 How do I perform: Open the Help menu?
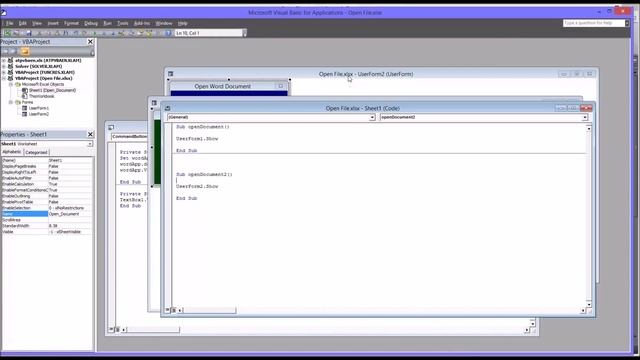coord(182,23)
